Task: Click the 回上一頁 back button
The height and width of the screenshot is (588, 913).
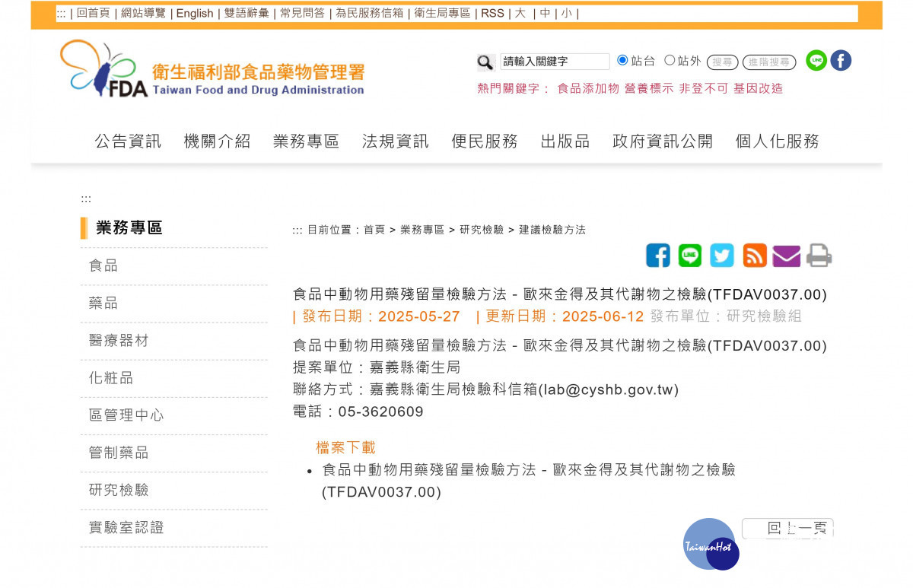Action: pos(788,529)
